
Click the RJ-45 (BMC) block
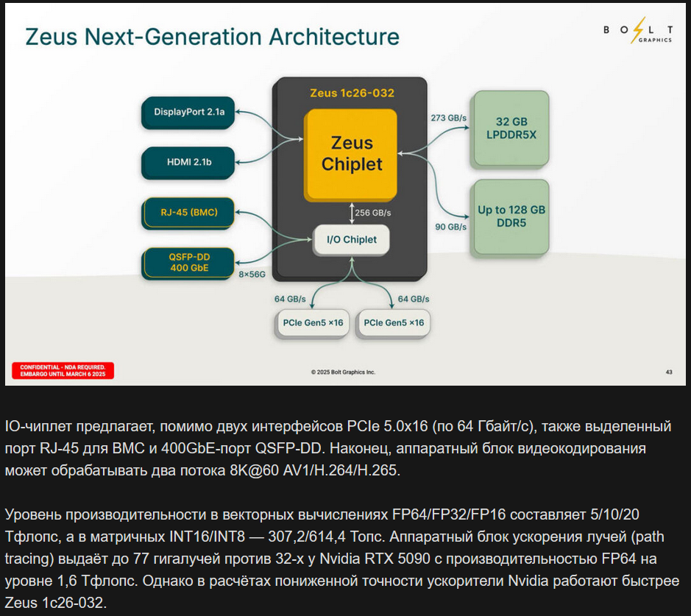coord(188,213)
